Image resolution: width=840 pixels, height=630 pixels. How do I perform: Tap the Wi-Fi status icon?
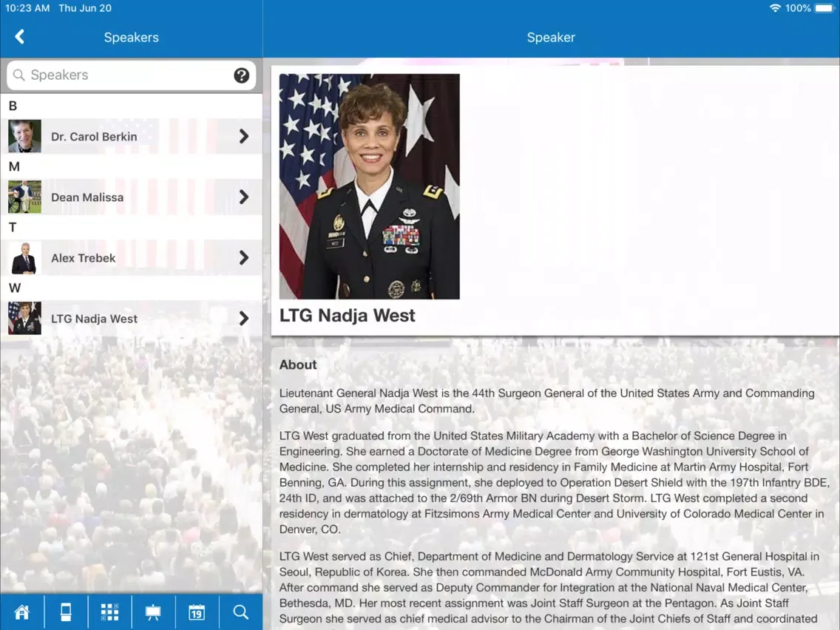775,8
